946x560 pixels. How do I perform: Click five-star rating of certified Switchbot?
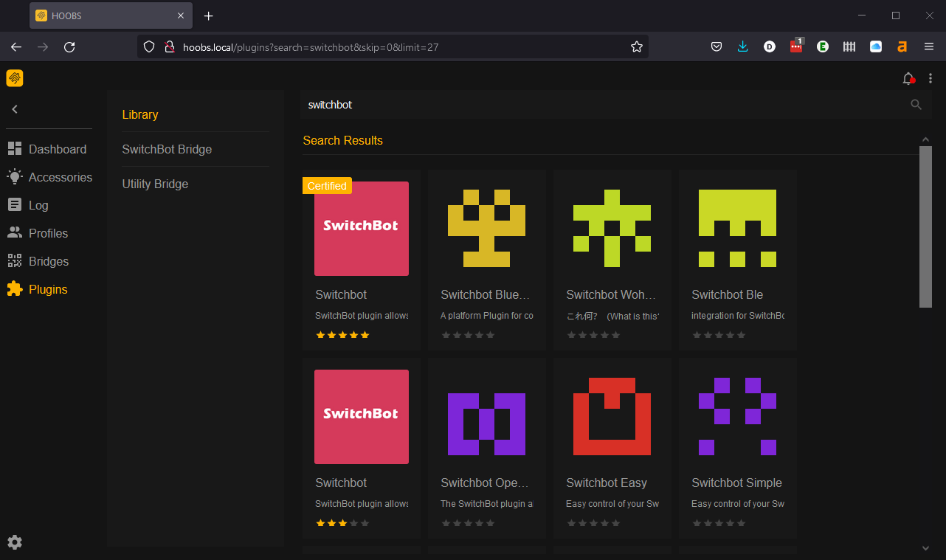(x=342, y=335)
